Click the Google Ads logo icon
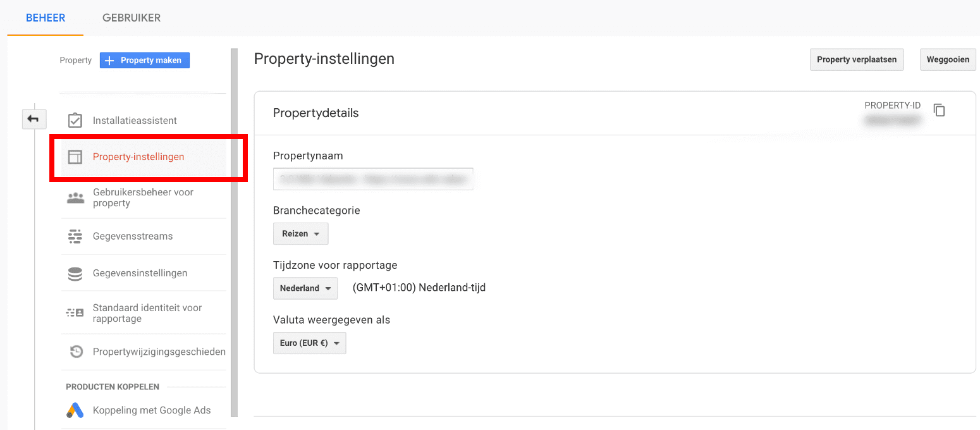Viewport: 980px width, 430px height. pos(75,410)
